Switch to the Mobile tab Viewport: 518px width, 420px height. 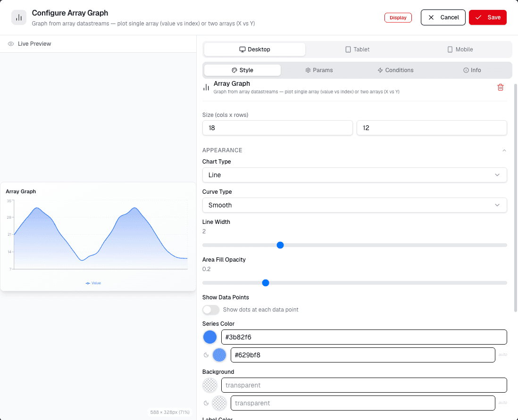tap(460, 49)
